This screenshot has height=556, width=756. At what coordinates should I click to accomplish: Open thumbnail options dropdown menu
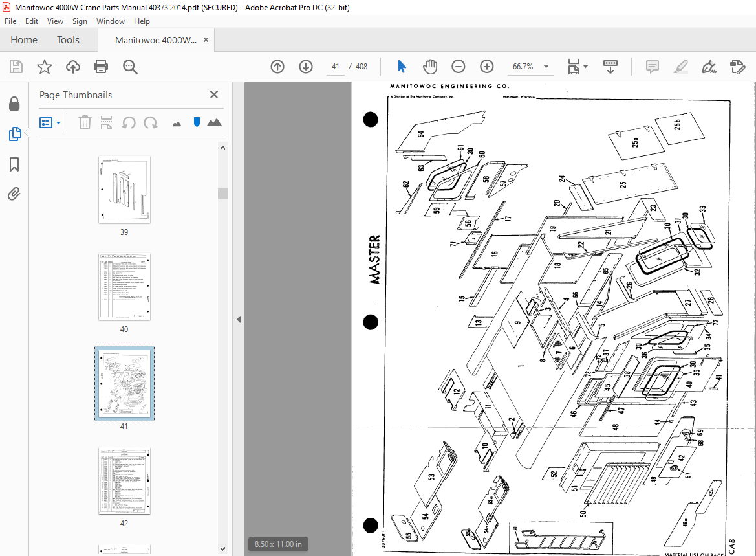click(x=50, y=122)
